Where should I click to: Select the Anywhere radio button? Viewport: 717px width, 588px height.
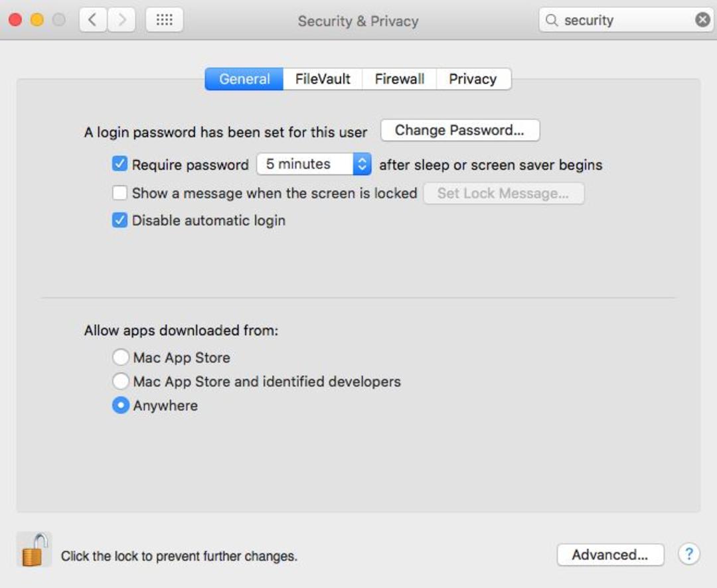click(x=121, y=405)
